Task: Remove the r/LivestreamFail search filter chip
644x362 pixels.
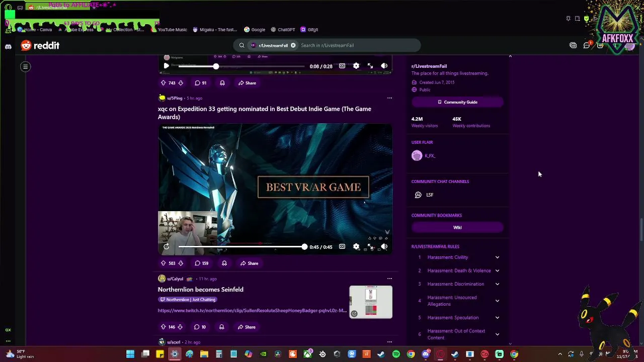Action: [293, 45]
